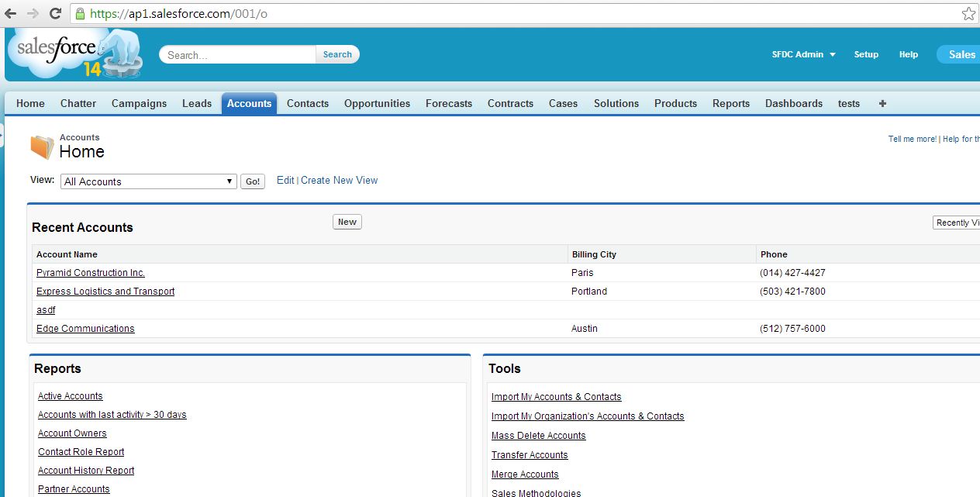Click Import My Accounts & Contacts
The image size is (980, 497).
(x=557, y=397)
